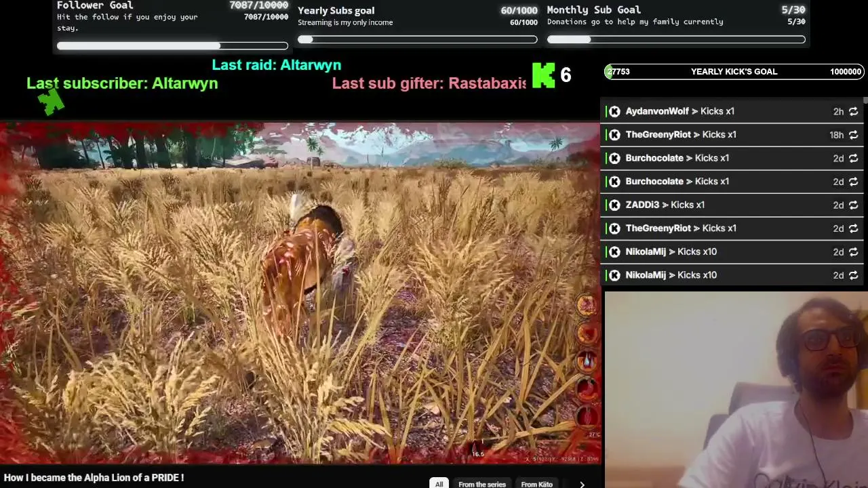Click the number 6 beside the Kick logo
The image size is (868, 488).
pos(566,75)
